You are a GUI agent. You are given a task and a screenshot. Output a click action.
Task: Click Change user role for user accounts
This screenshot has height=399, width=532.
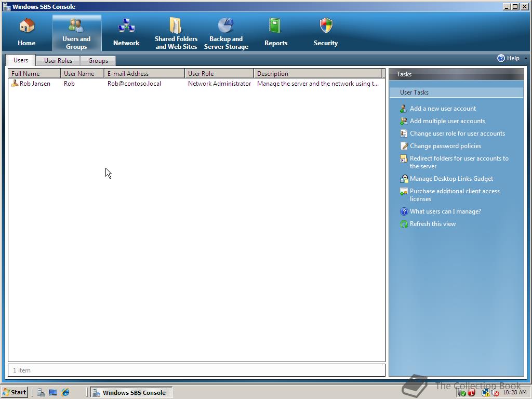coord(457,134)
